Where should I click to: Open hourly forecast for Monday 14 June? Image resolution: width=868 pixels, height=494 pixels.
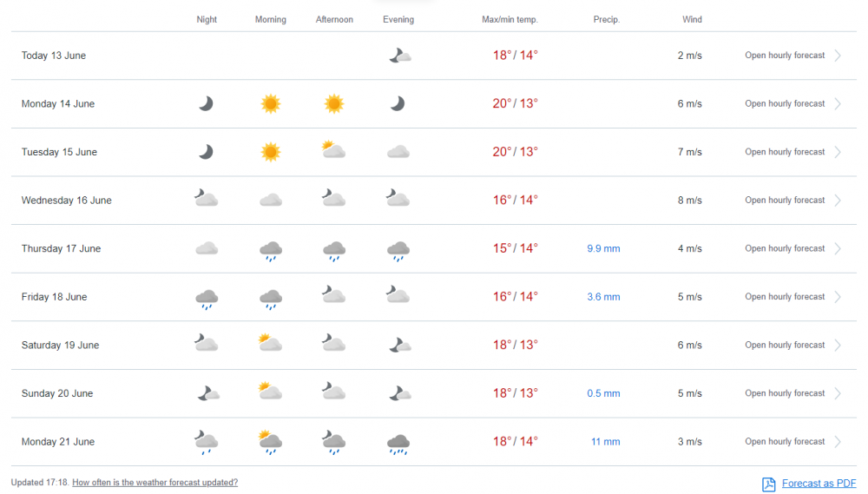click(785, 104)
